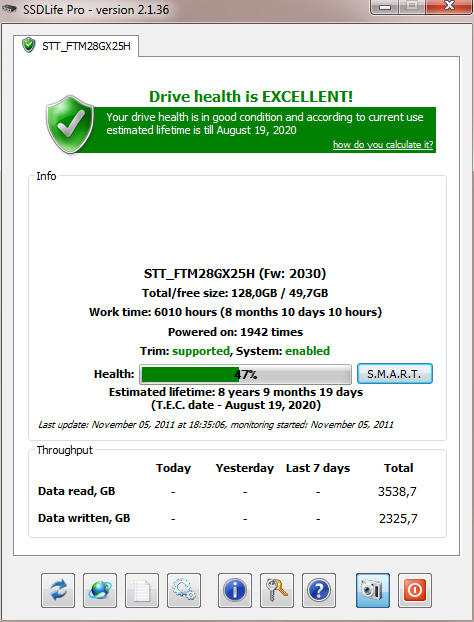
Task: Take screenshot with the camera icon
Action: 373,590
